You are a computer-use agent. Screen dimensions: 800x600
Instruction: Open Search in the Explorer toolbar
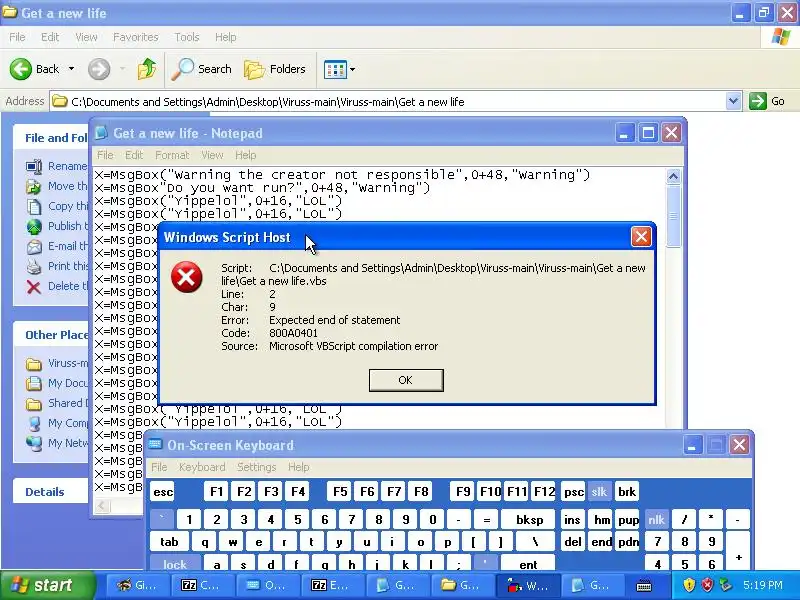coord(202,69)
